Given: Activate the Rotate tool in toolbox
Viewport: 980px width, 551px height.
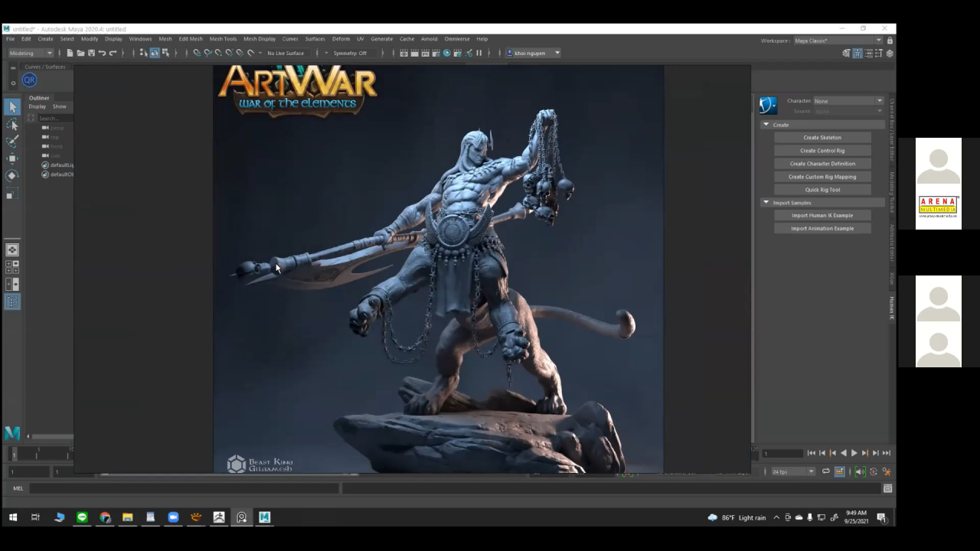Looking at the screenshot, I should (12, 176).
